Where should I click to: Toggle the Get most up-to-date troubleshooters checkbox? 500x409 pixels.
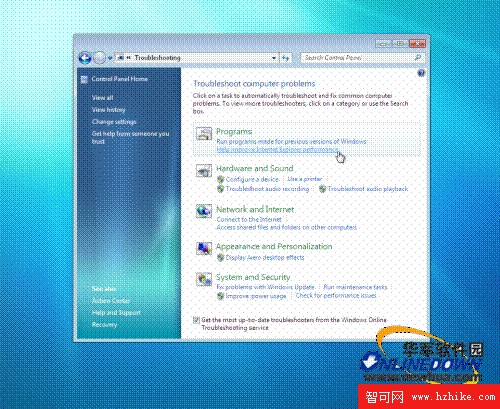pos(197,320)
